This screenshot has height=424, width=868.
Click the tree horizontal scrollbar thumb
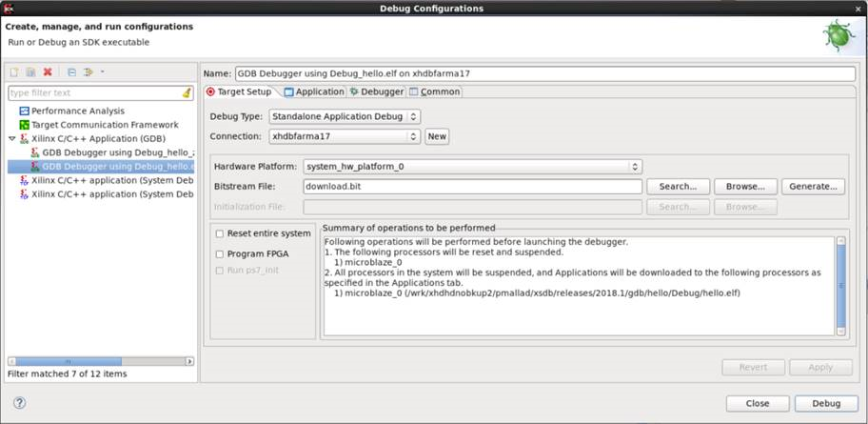click(68, 361)
